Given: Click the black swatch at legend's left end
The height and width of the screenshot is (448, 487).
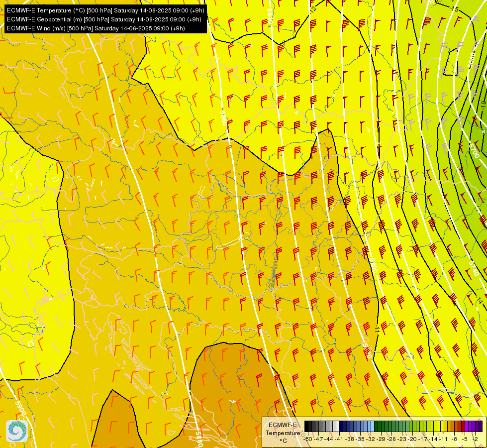Looking at the screenshot, I should (x=306, y=426).
